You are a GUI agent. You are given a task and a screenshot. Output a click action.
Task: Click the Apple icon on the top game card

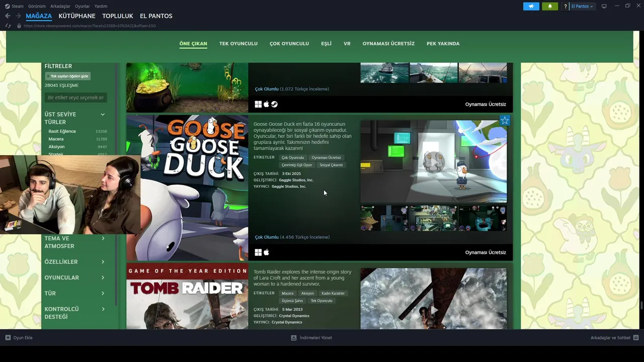pos(266,104)
